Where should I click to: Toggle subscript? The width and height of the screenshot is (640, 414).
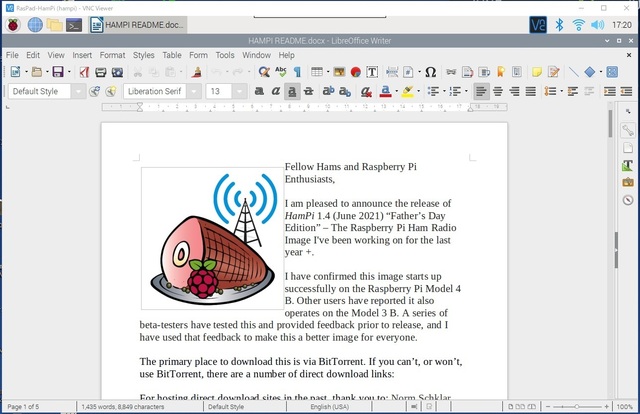coord(345,91)
